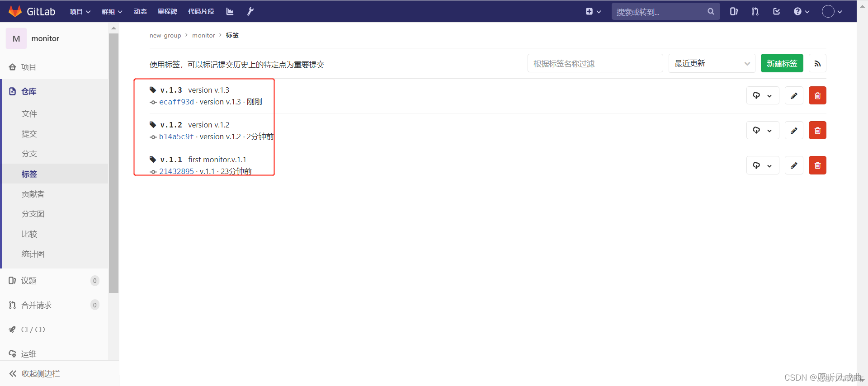The width and height of the screenshot is (868, 386).
Task: Open the GitLab home logo
Action: (x=32, y=11)
